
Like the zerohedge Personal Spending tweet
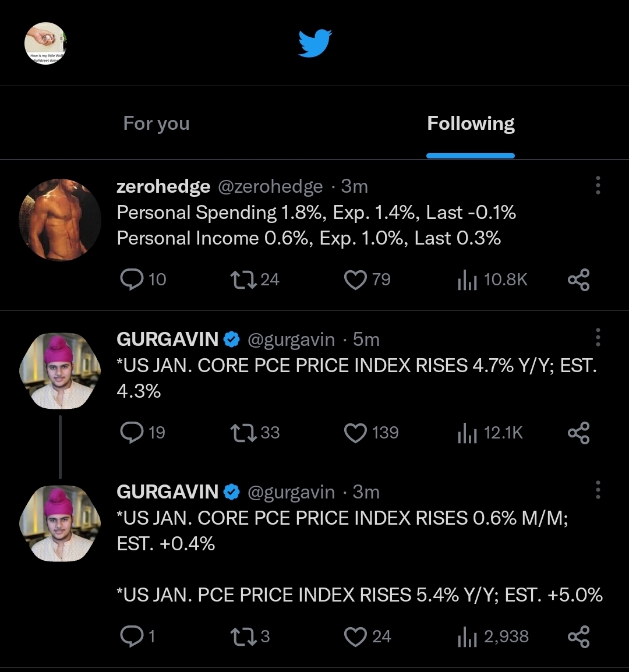coord(355,280)
